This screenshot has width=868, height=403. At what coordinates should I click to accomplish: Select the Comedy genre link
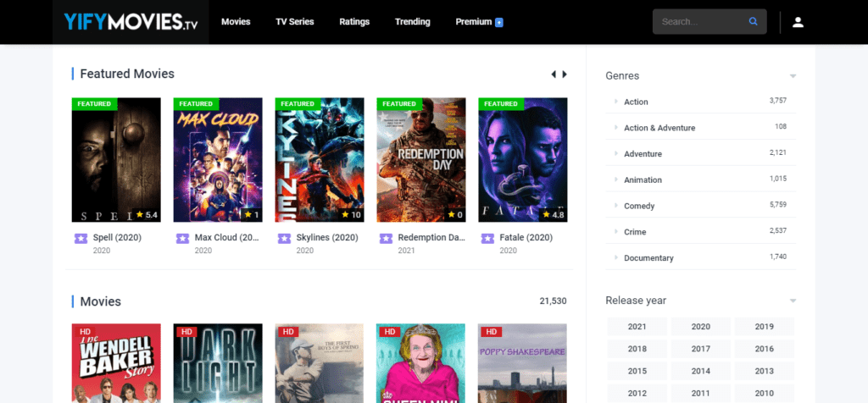(639, 207)
